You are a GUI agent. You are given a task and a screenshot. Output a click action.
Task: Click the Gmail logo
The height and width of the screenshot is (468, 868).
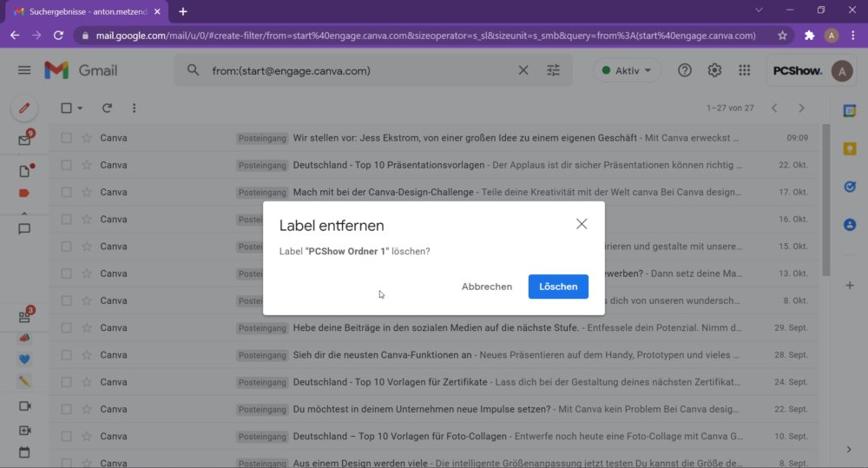pyautogui.click(x=81, y=70)
